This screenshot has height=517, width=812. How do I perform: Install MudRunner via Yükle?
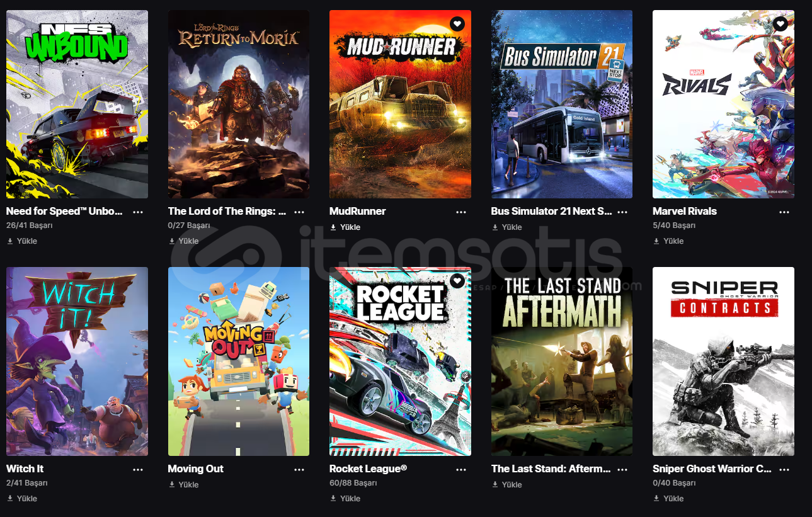tap(345, 227)
